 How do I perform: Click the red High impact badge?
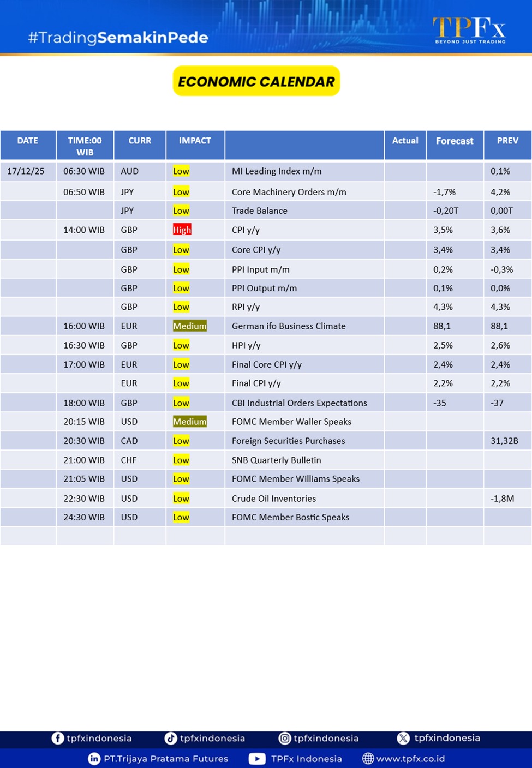(182, 230)
